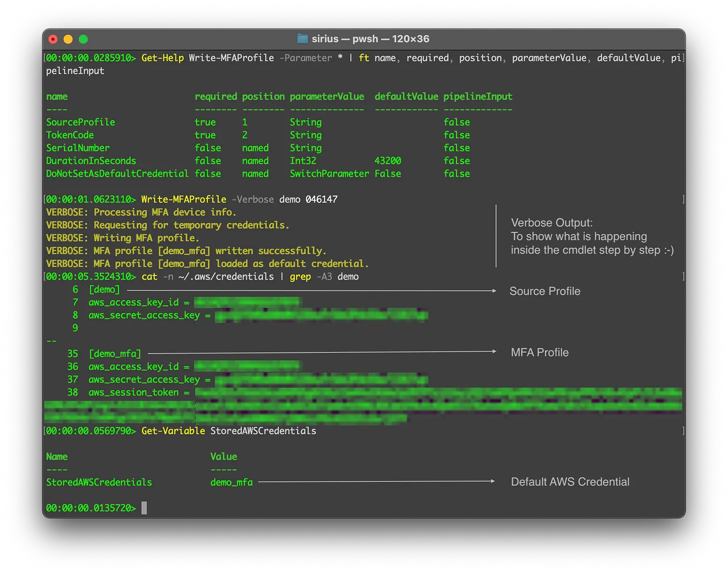The image size is (728, 574).
Task: Click the prompt timestamp '00:00:00.0135720>'
Action: click(91, 508)
